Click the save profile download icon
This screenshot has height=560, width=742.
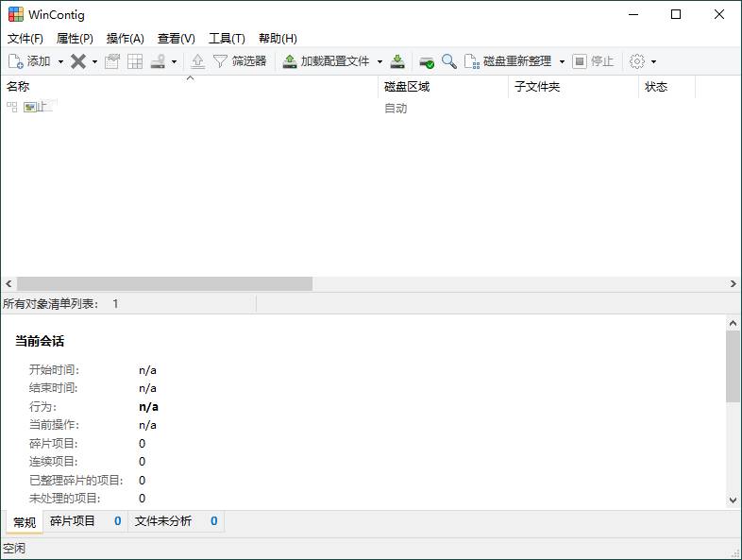tap(398, 61)
